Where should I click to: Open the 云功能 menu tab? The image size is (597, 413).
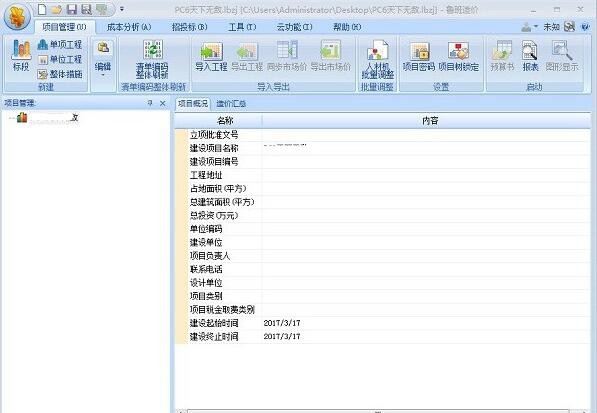(x=294, y=27)
